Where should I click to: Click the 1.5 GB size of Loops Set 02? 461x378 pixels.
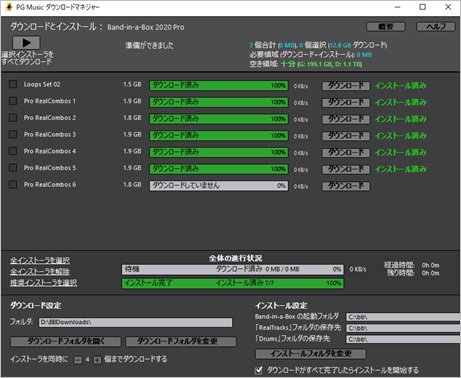click(132, 84)
